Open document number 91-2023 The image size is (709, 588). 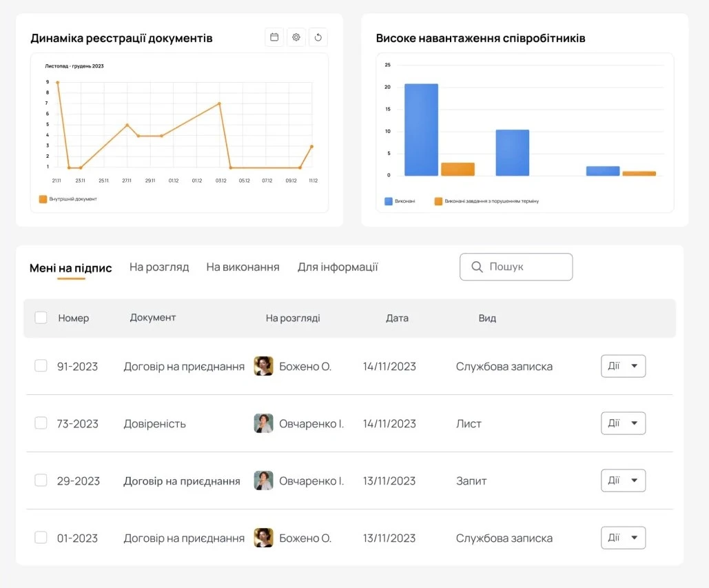(77, 366)
